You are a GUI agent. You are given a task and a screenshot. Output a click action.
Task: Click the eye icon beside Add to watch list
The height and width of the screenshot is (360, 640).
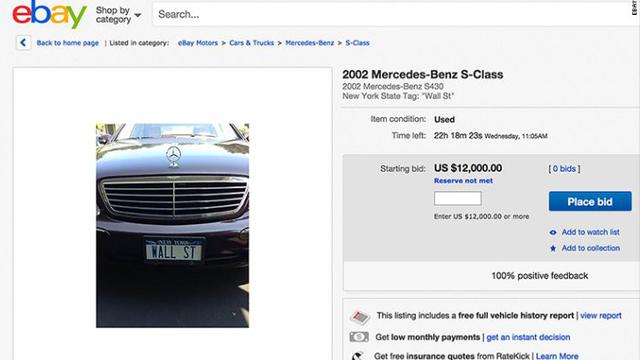[x=553, y=232]
